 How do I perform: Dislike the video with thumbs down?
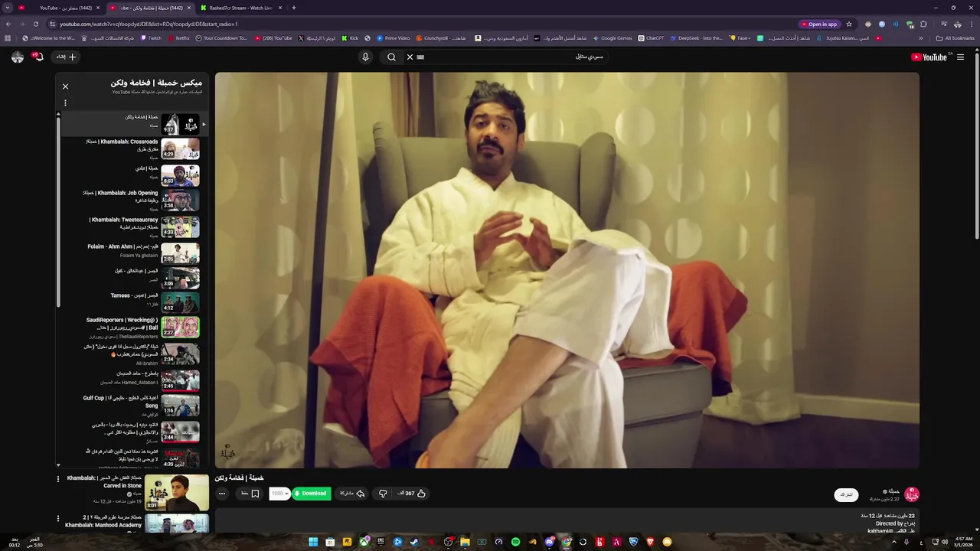[383, 494]
